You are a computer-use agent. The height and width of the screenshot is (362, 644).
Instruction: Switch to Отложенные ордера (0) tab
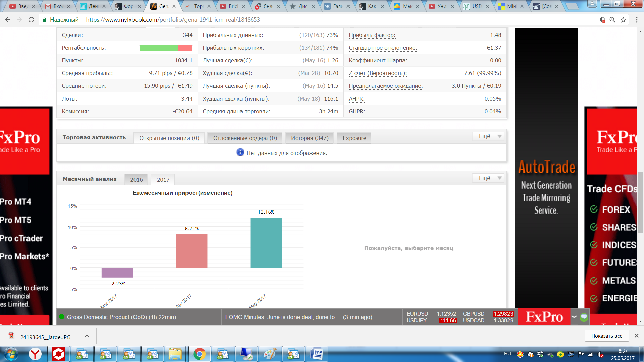pos(245,138)
